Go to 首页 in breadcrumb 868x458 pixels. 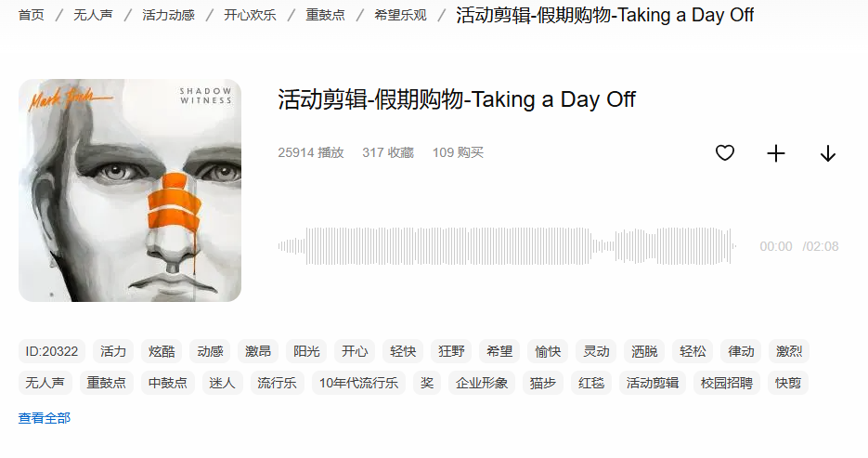pos(31,15)
